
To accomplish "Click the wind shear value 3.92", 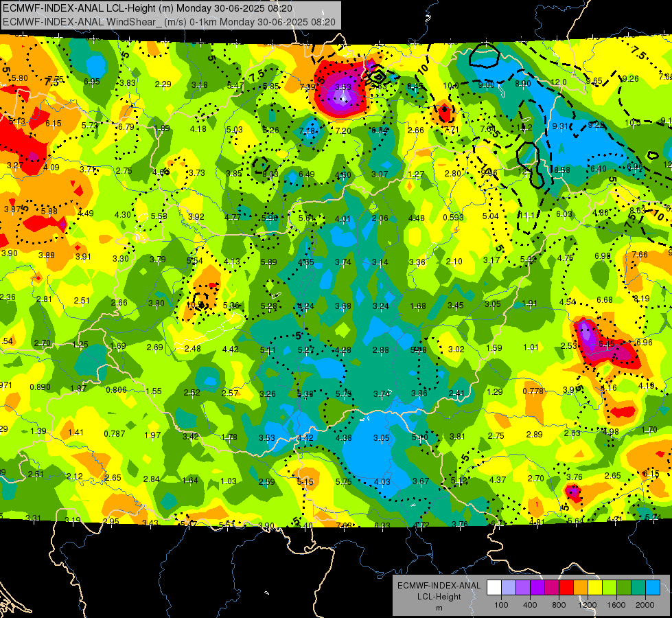I will point(196,216).
